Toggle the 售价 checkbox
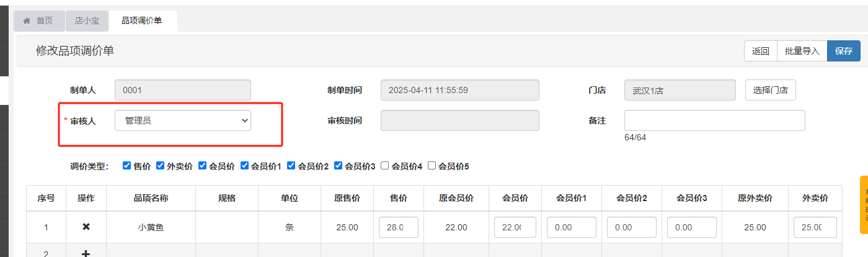Screen dimensions: 868x257 pyautogui.click(x=127, y=166)
